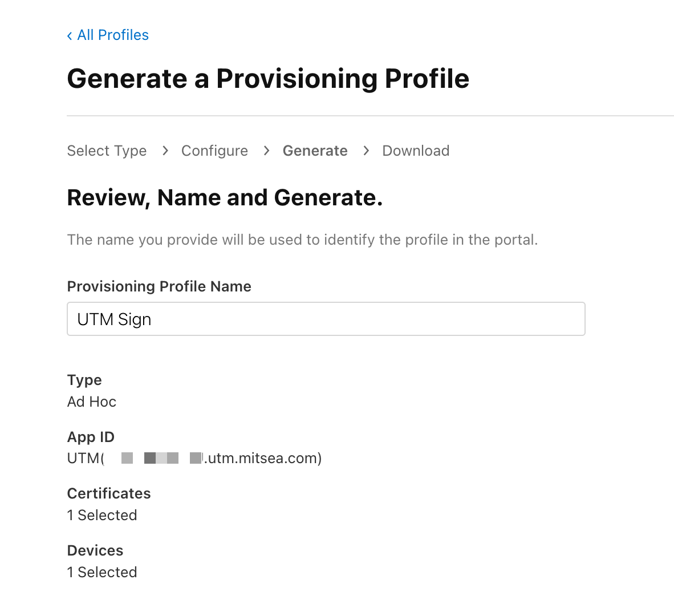Click the Certificates label

pyautogui.click(x=109, y=494)
